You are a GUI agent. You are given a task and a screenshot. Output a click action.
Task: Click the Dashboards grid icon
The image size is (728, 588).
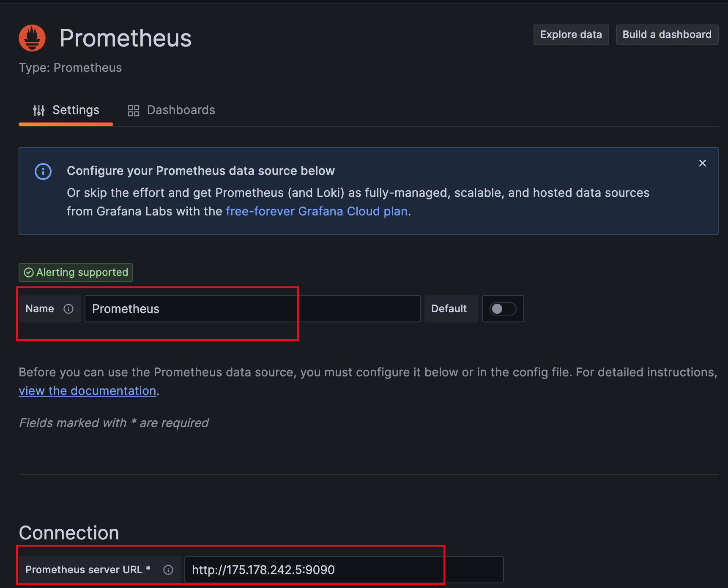[134, 111]
